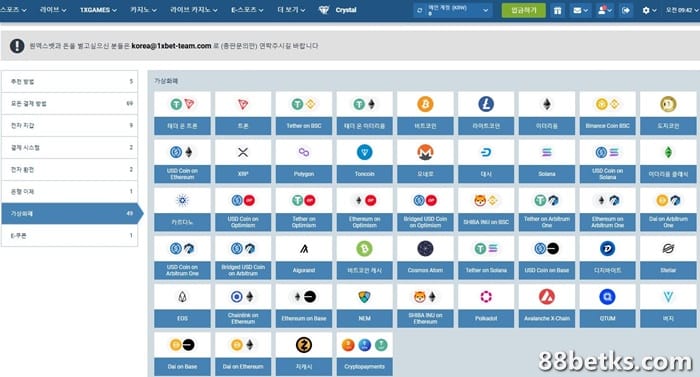Screen dimensions: 700x377
Task: Open the category showing 69 payment methods
Action: tap(70, 104)
